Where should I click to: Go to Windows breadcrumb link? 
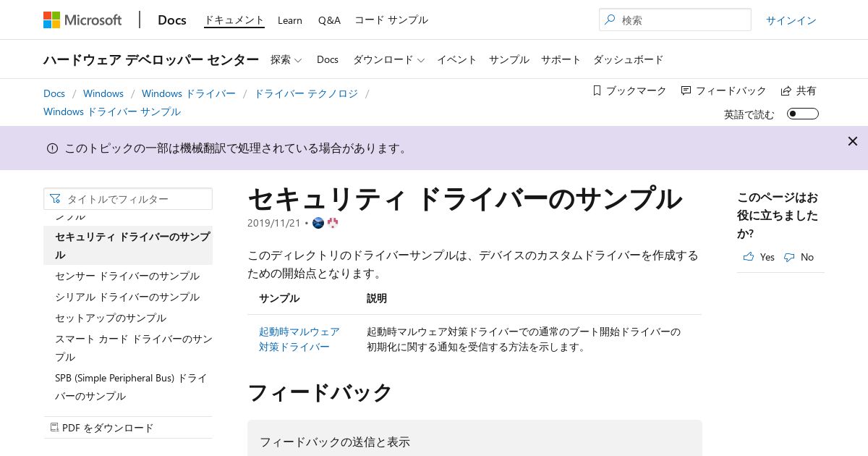click(x=103, y=93)
